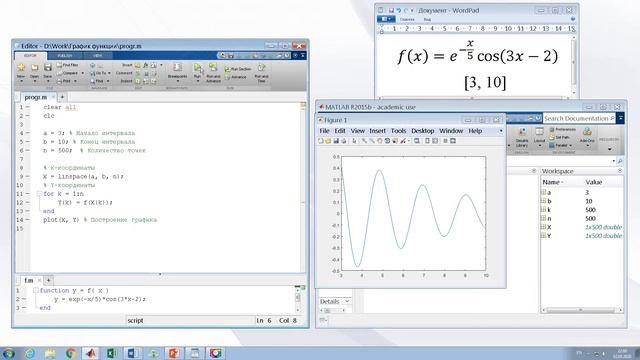The image size is (640, 360).
Task: Add new tab next to progr.m
Action: [62, 97]
